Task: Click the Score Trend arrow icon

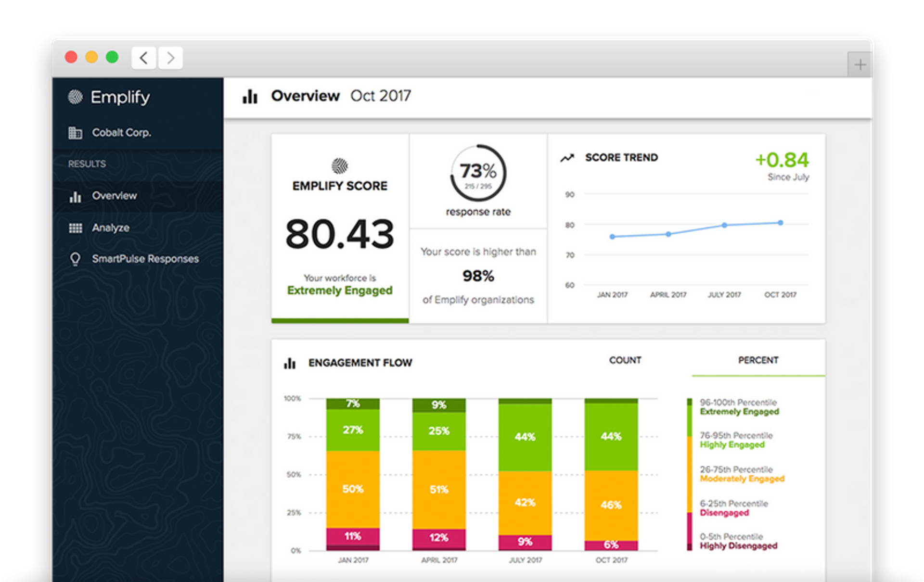Action: [x=566, y=157]
